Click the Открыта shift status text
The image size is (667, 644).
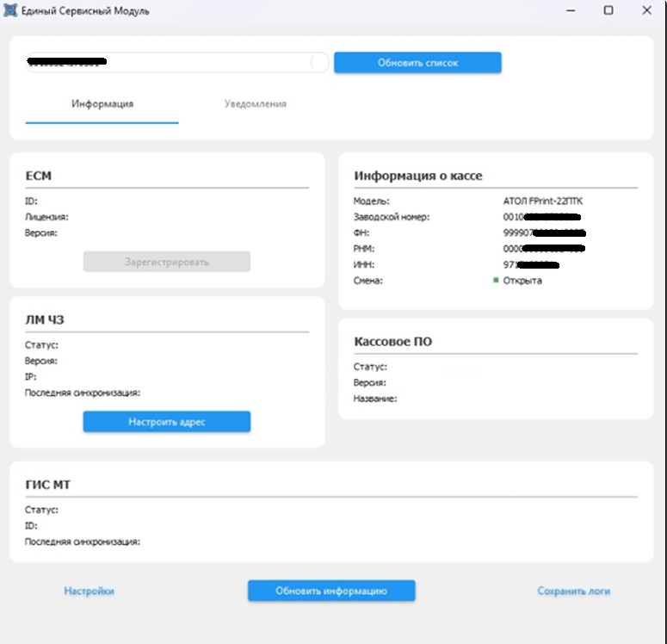pyautogui.click(x=522, y=281)
